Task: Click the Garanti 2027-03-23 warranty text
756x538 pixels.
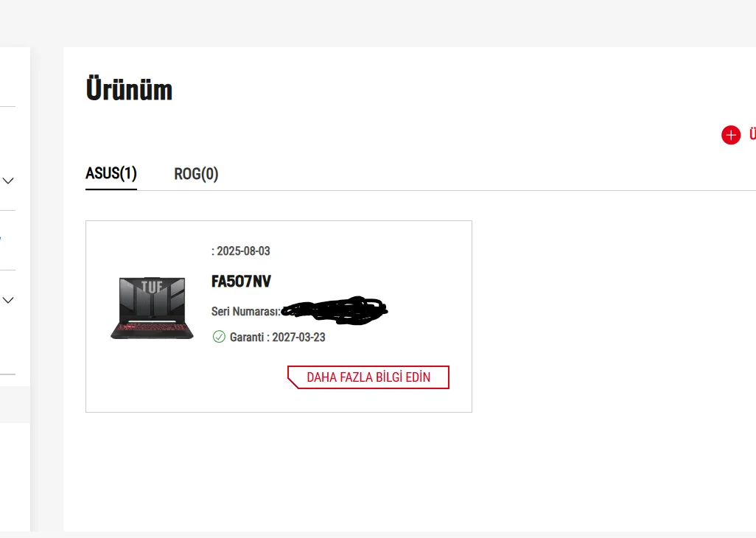Action: tap(277, 338)
